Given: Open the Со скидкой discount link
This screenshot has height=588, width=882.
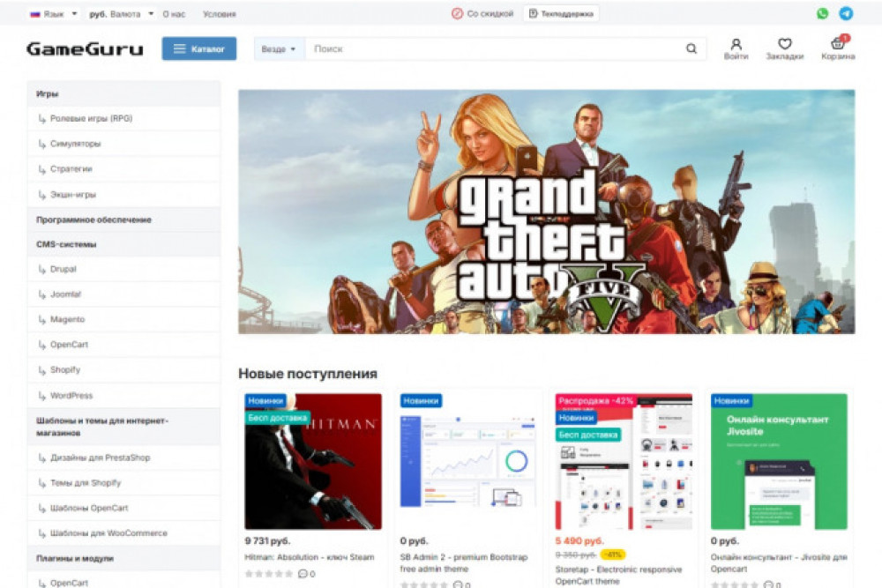Looking at the screenshot, I should tap(482, 13).
